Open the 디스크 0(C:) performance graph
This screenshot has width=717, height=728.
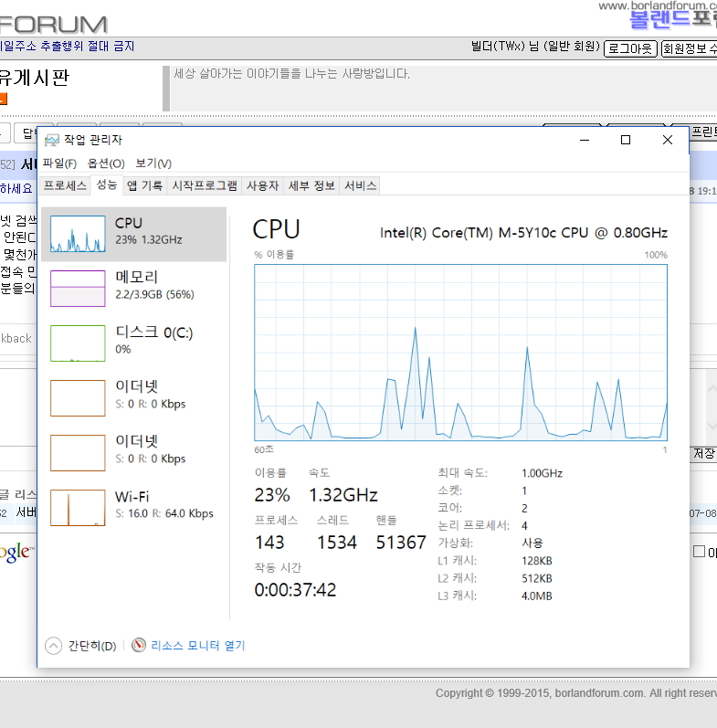point(78,343)
